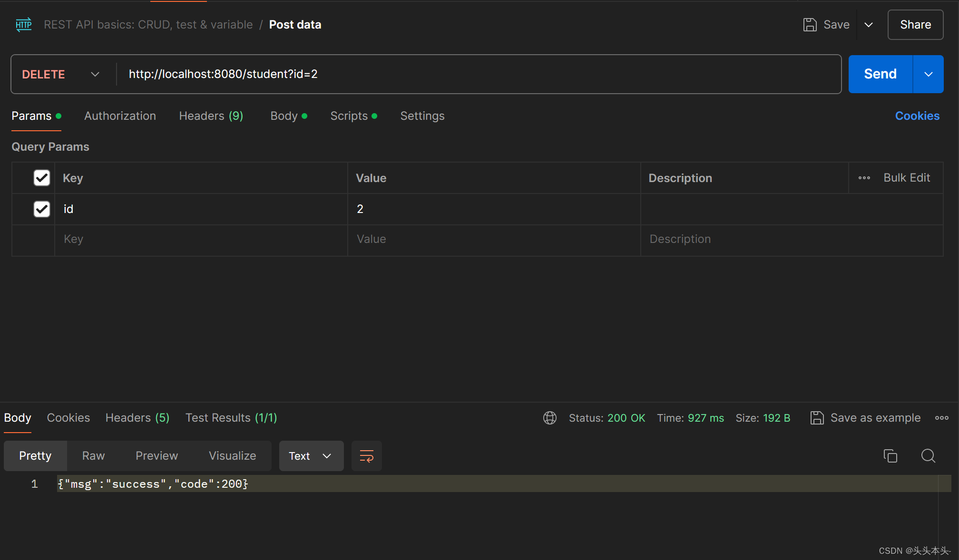
Task: Toggle the wrap lines icon
Action: (366, 456)
